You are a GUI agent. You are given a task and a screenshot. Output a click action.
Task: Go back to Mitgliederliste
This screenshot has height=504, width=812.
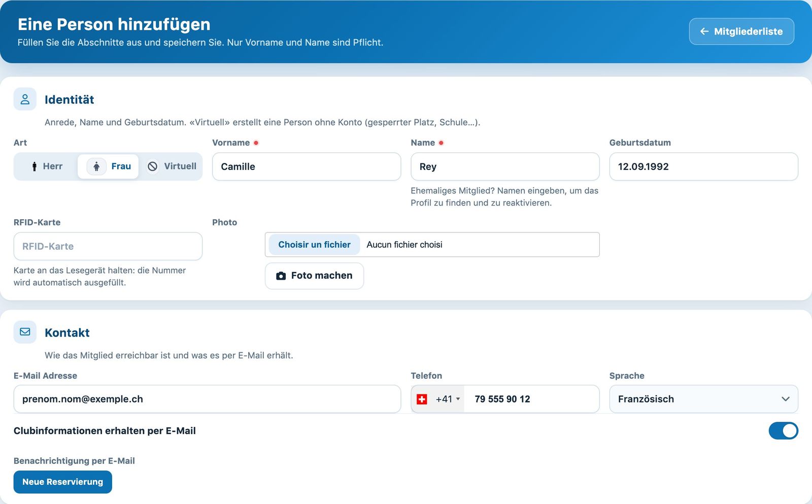click(x=741, y=31)
